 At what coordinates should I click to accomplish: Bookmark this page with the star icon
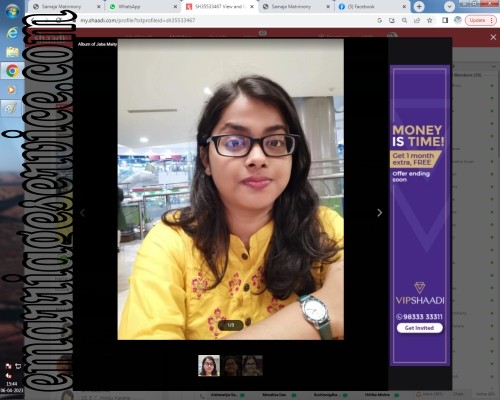tap(430, 20)
